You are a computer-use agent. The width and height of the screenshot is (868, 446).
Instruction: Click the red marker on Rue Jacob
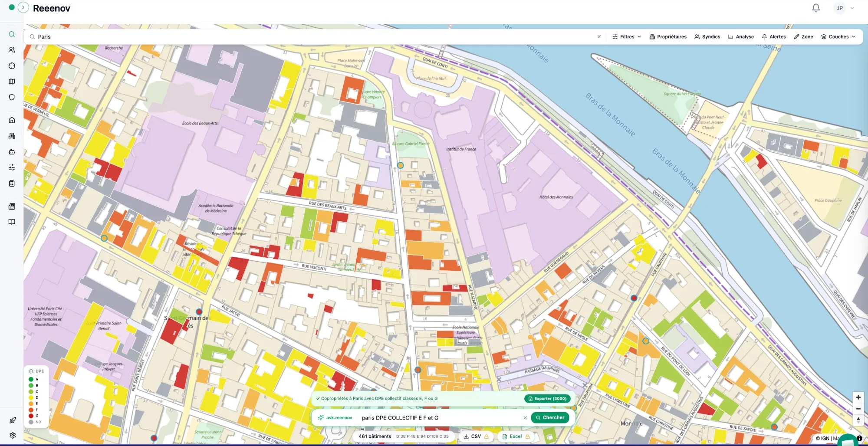pyautogui.click(x=199, y=312)
